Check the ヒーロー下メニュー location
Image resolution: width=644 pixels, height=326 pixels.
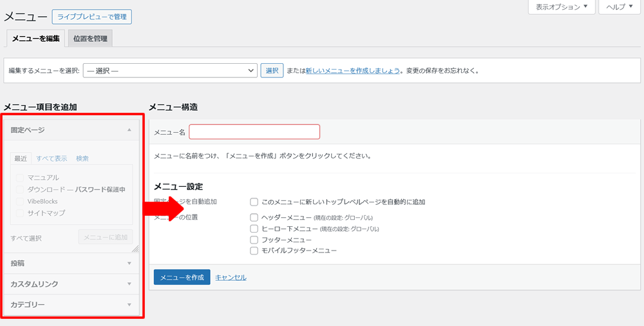[x=254, y=229]
